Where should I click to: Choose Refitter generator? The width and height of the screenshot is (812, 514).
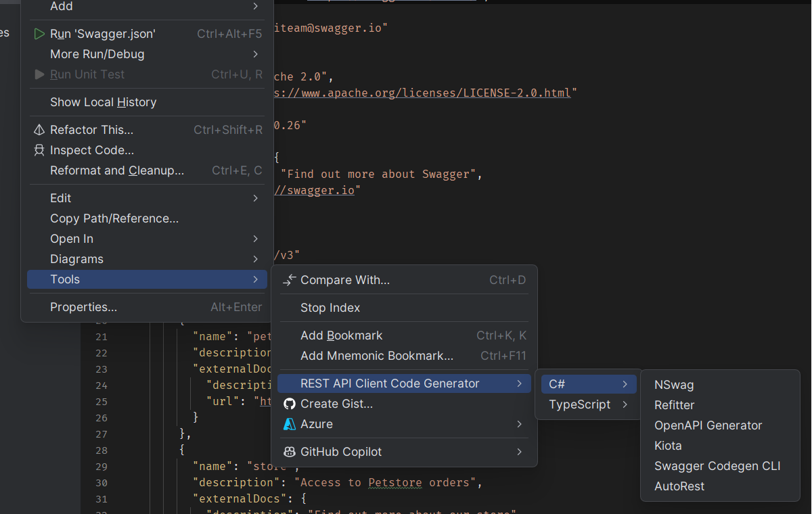(x=721, y=405)
